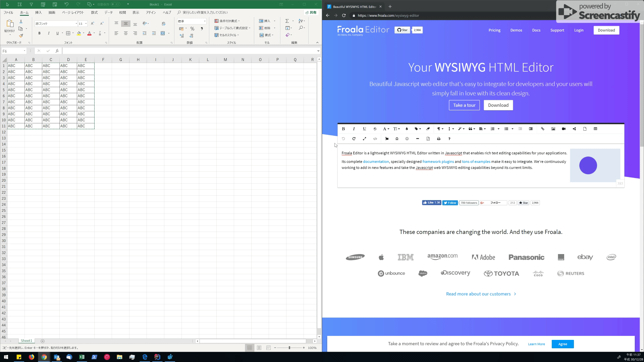Click the Insert Link icon in Froala
Screen dimensions: 644x362
(x=542, y=129)
